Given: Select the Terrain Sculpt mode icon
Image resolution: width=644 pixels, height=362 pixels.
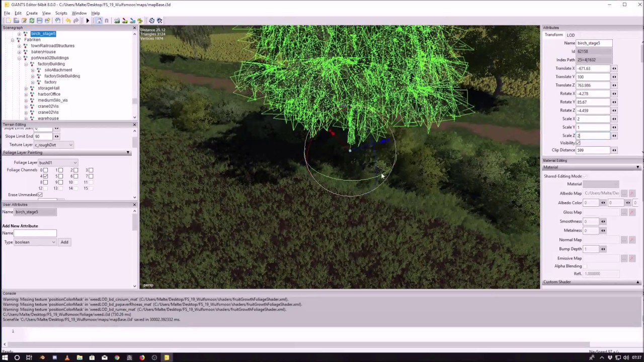Looking at the screenshot, I should (117, 21).
